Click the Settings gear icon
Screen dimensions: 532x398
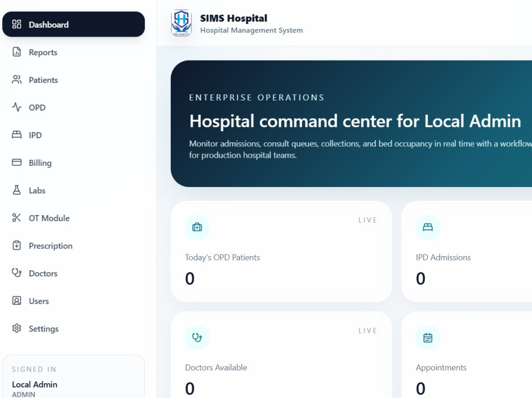click(16, 328)
